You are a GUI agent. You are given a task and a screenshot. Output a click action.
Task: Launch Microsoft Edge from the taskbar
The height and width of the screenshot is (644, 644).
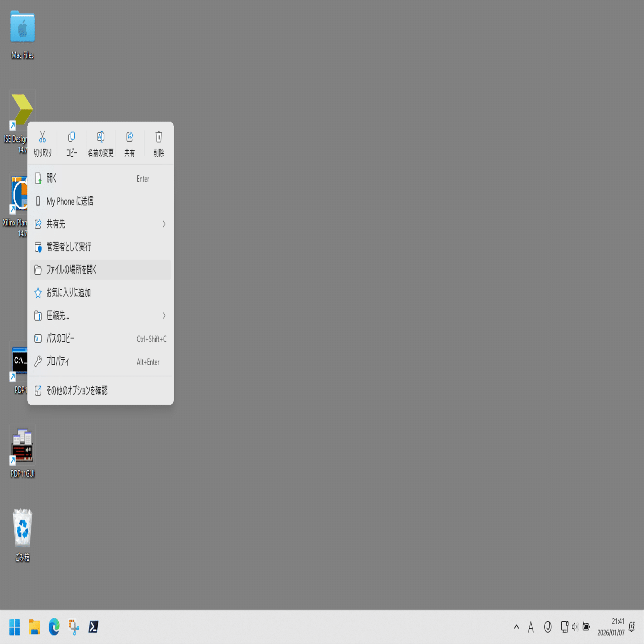(x=54, y=627)
